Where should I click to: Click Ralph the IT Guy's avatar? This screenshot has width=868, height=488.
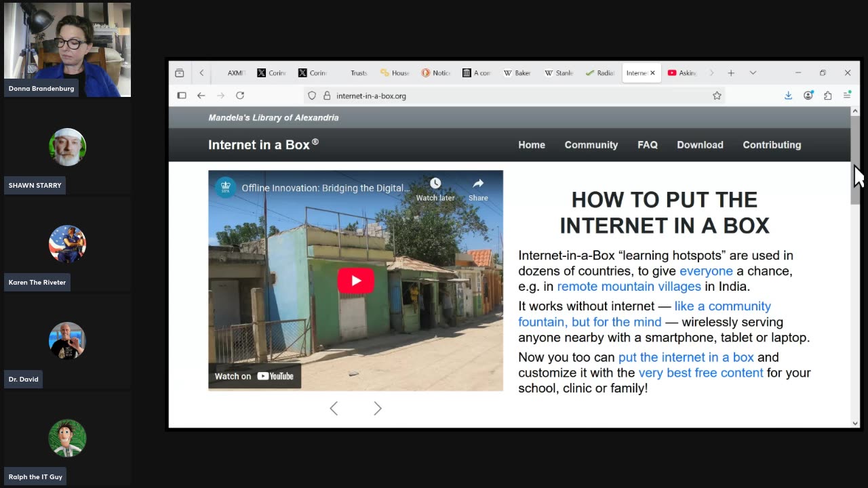(67, 438)
